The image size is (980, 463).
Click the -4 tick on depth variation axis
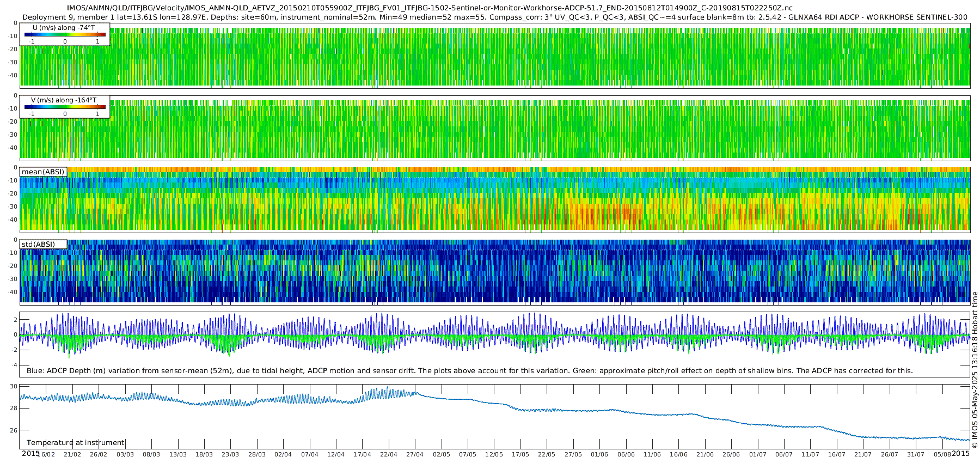[x=13, y=365]
